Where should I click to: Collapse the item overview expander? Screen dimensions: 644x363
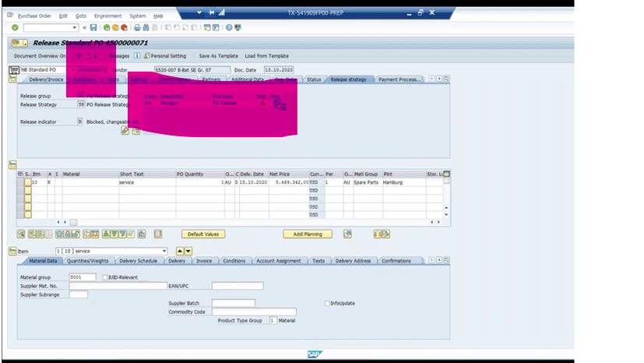point(12,165)
